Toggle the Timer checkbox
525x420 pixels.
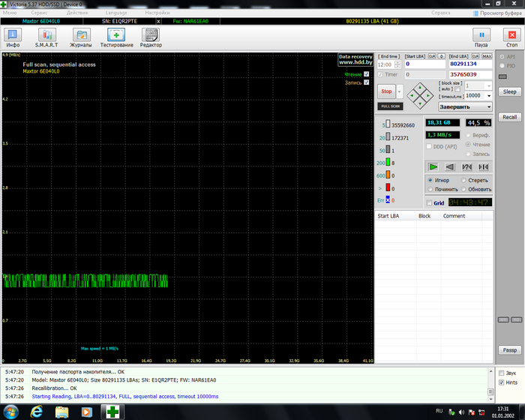tap(380, 74)
